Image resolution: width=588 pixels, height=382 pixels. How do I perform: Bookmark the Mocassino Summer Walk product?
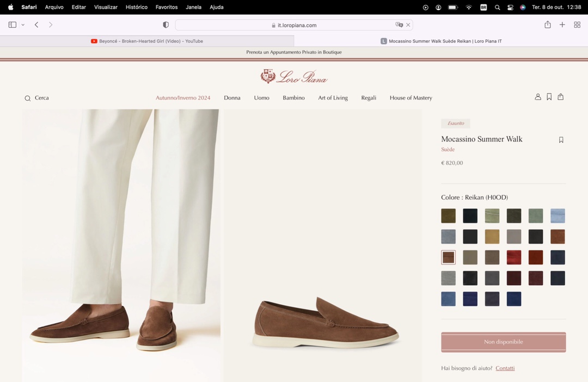tap(561, 140)
